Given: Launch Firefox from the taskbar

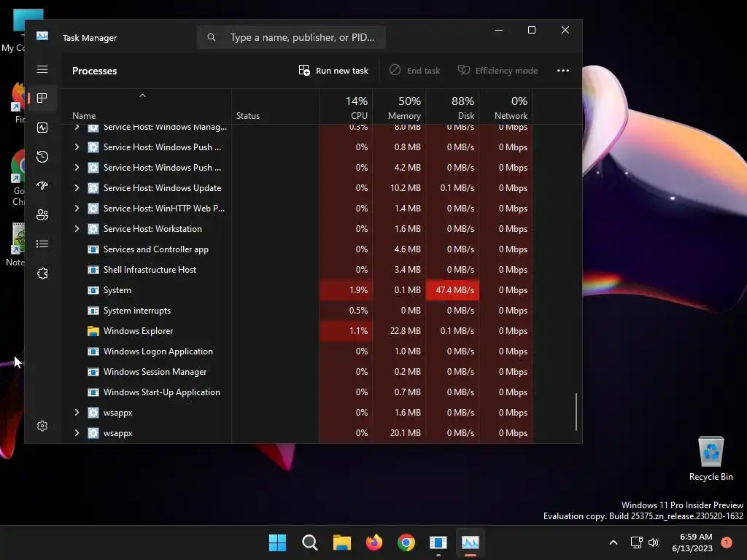Looking at the screenshot, I should (x=374, y=542).
